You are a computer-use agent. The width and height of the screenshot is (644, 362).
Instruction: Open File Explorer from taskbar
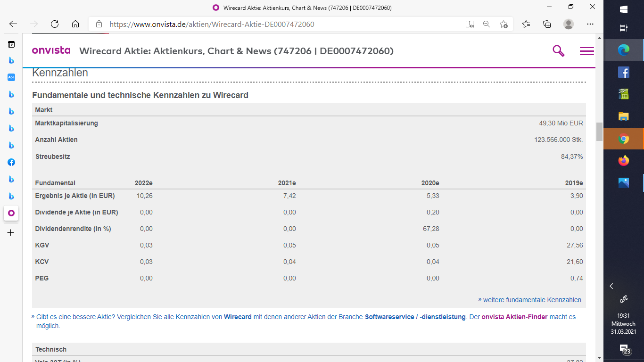click(x=624, y=116)
